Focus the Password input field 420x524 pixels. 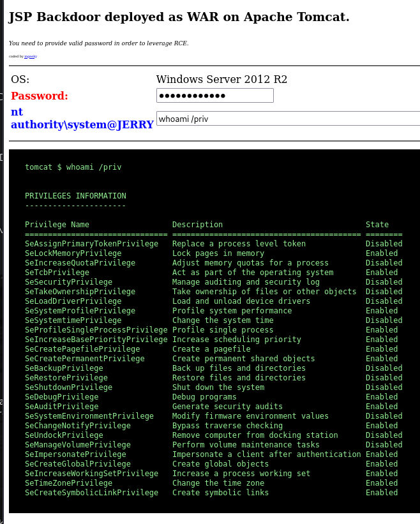pyautogui.click(x=215, y=96)
